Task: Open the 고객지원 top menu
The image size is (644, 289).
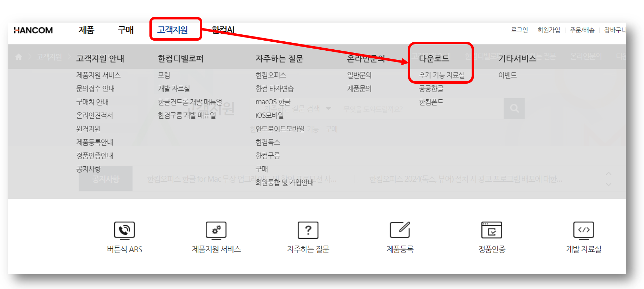Action: pyautogui.click(x=172, y=30)
